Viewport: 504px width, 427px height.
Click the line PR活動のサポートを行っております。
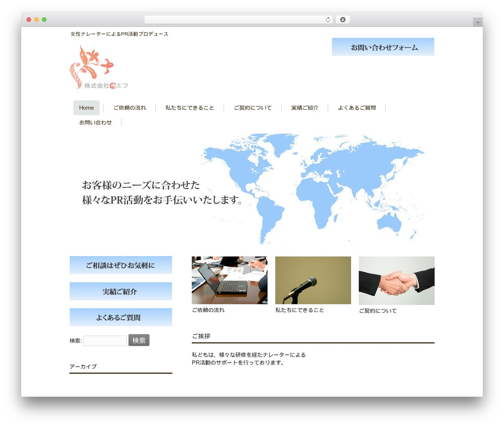tap(238, 363)
